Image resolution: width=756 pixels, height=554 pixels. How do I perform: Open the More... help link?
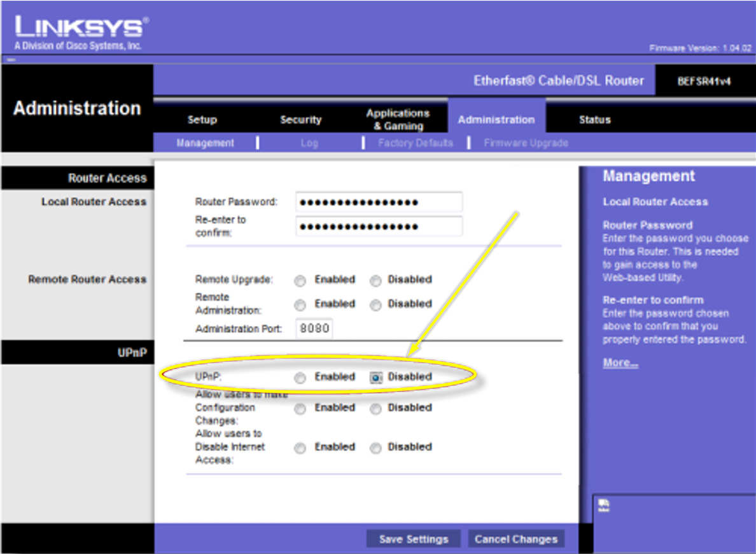click(x=620, y=362)
